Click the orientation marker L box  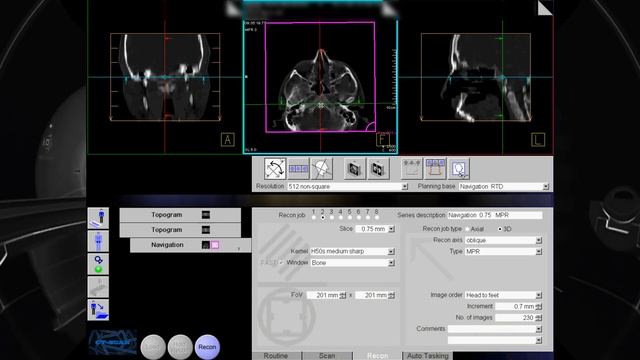538,140
